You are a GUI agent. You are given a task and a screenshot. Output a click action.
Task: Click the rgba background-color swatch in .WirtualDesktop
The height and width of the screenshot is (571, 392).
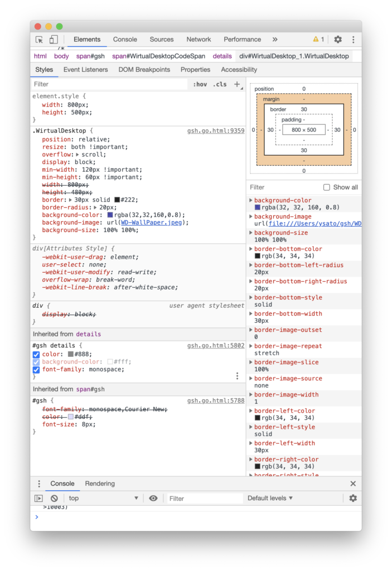(110, 215)
